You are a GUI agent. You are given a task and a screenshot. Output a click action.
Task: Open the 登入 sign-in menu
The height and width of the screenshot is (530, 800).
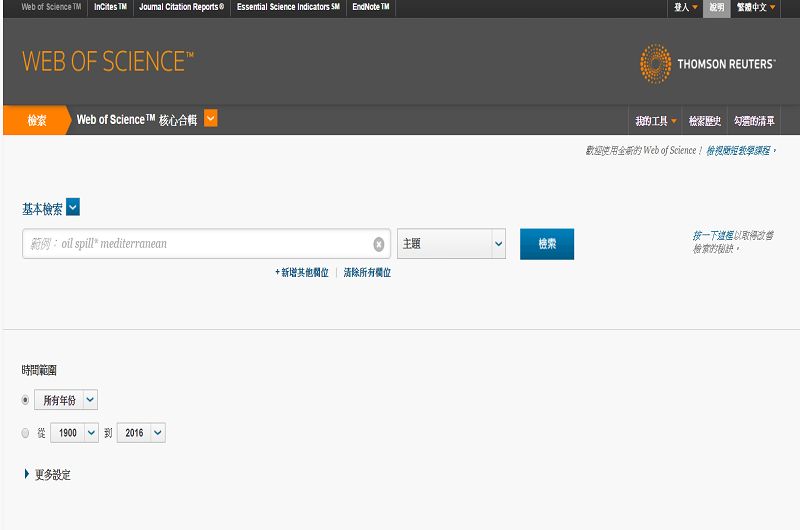(x=685, y=8)
